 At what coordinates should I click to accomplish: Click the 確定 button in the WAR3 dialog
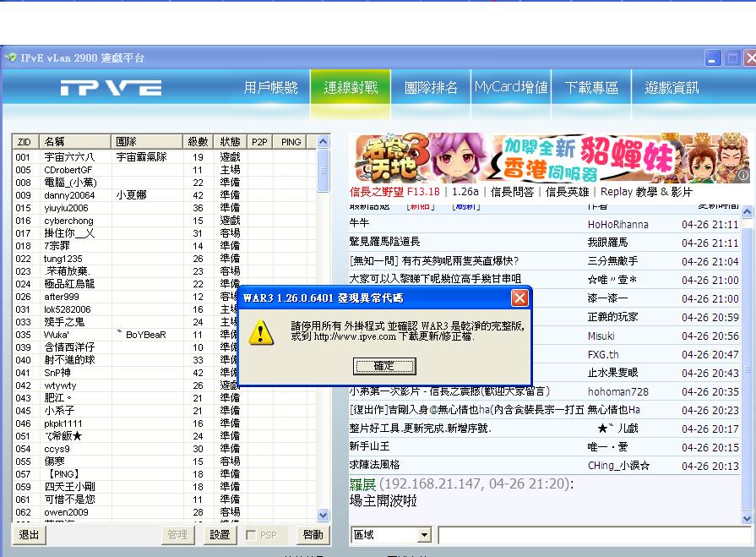pos(384,366)
